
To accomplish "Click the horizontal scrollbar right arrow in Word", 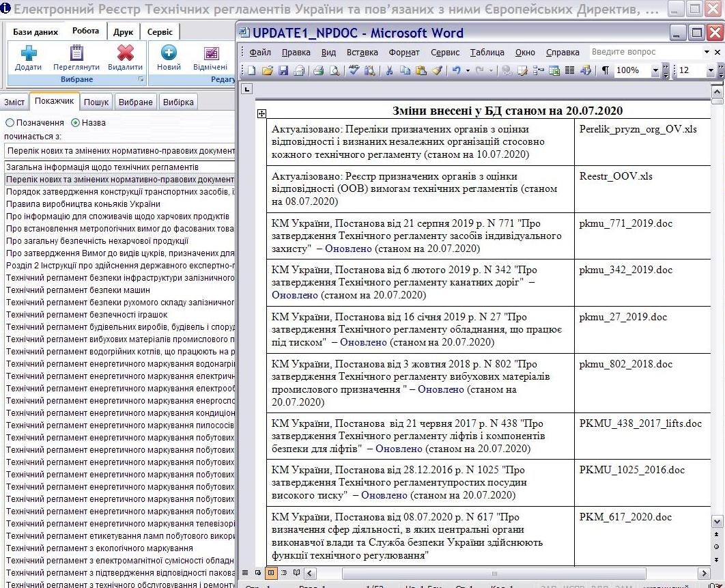I will tap(704, 574).
